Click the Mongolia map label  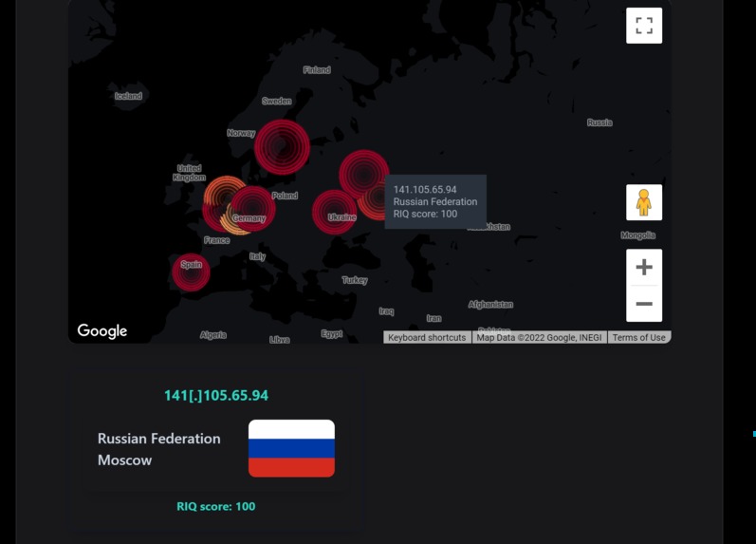point(637,235)
